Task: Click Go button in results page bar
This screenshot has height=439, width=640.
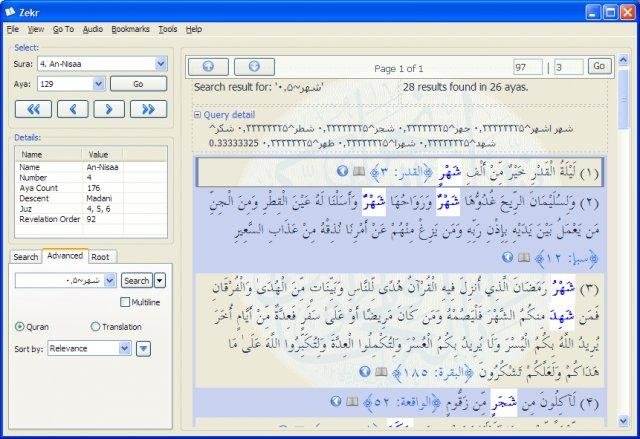Action: [599, 66]
